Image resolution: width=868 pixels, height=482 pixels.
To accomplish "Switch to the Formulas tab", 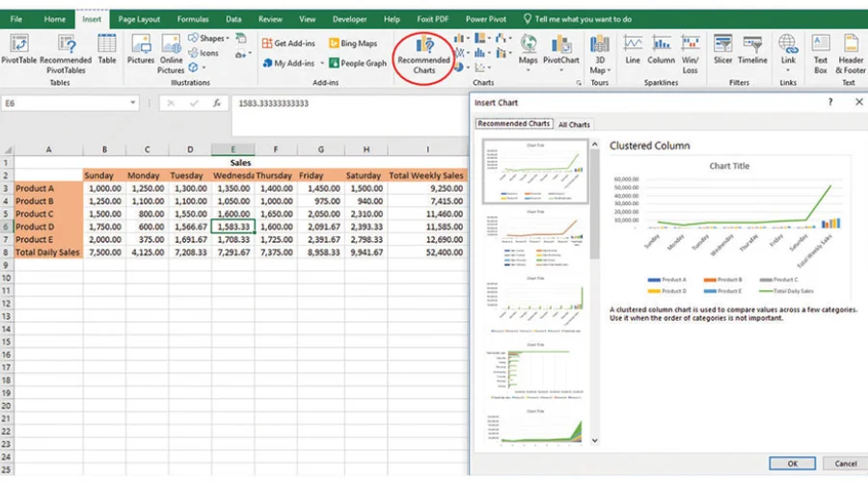I will click(x=193, y=19).
